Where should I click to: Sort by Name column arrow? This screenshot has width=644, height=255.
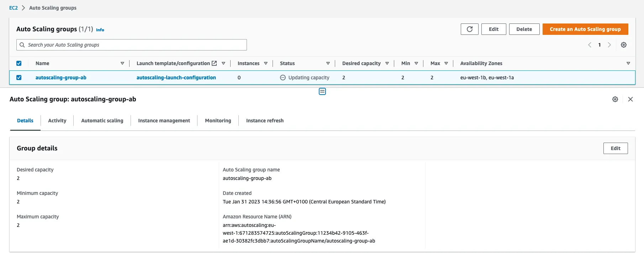(122, 63)
